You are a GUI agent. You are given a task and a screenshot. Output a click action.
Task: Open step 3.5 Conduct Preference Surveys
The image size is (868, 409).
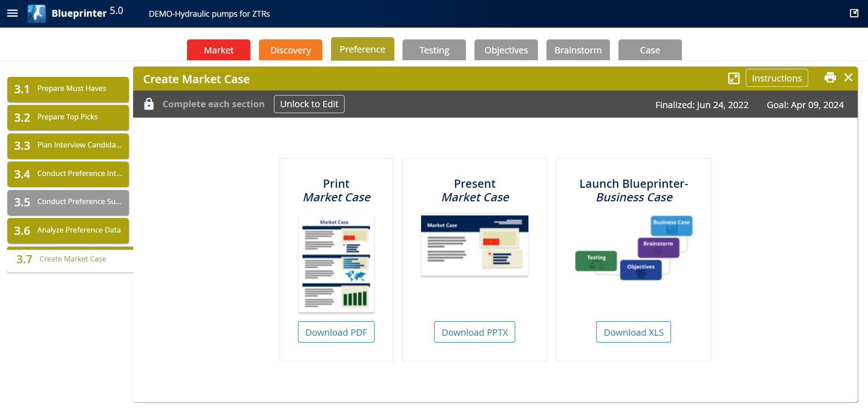click(x=68, y=202)
